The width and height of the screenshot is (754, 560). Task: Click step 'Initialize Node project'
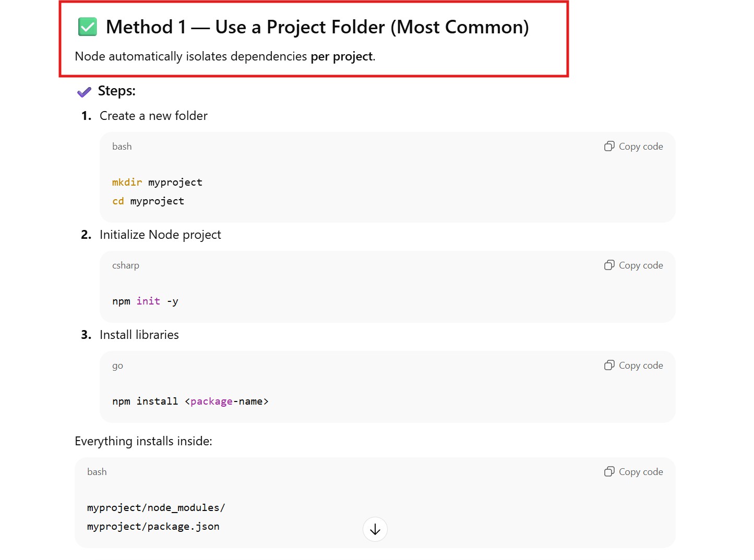[x=160, y=235]
